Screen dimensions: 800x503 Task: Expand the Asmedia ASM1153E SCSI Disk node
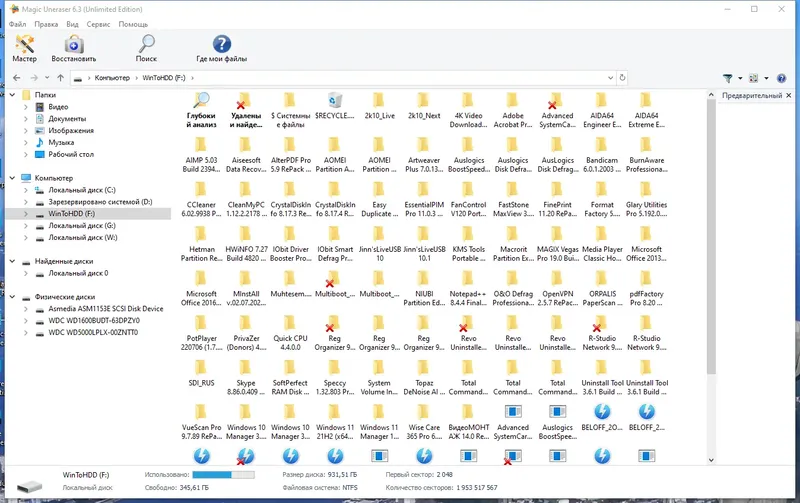click(26, 309)
